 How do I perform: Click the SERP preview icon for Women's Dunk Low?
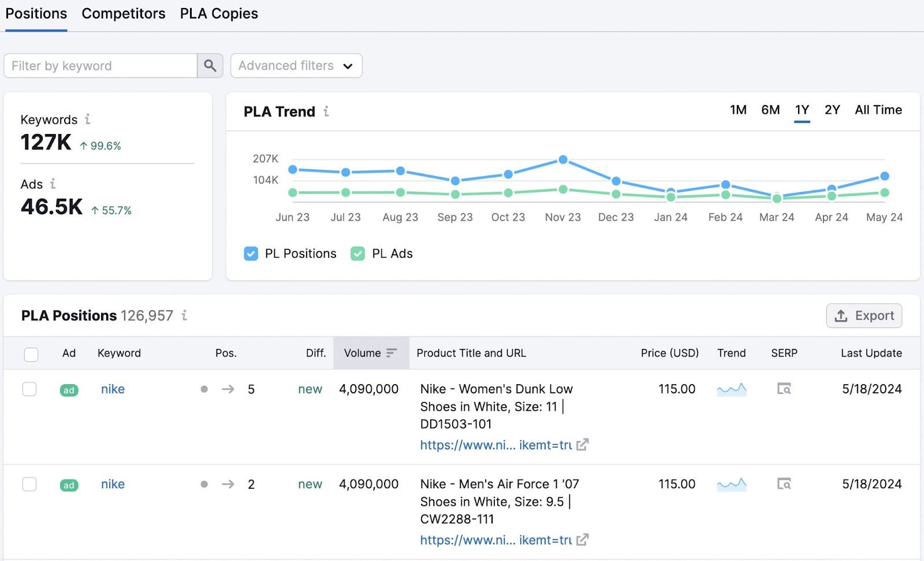pos(784,389)
